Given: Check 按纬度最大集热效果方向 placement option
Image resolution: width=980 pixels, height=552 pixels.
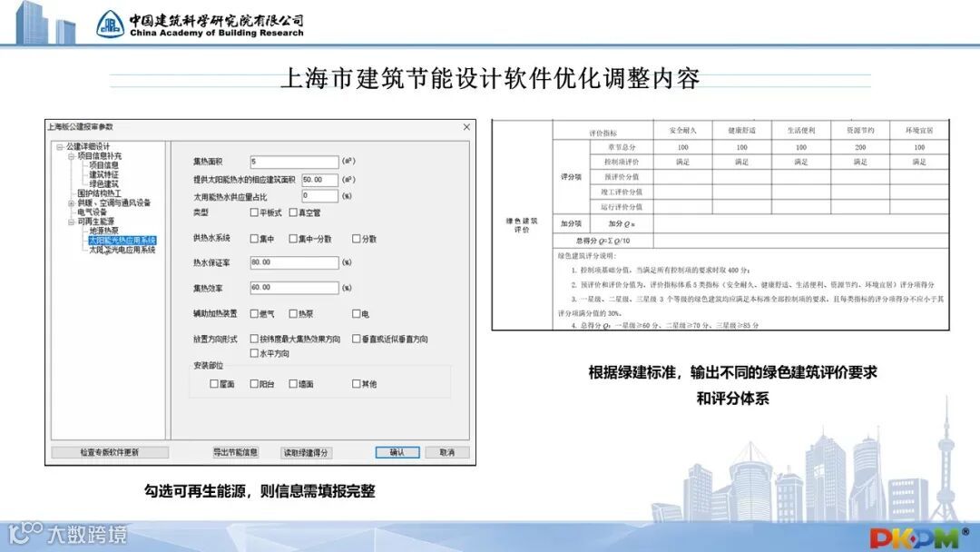Looking at the screenshot, I should 254,339.
